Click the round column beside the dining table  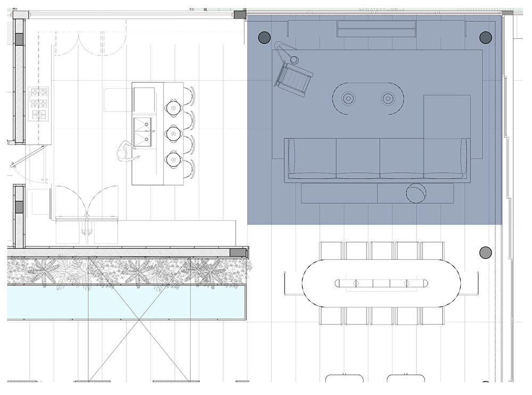(x=485, y=253)
